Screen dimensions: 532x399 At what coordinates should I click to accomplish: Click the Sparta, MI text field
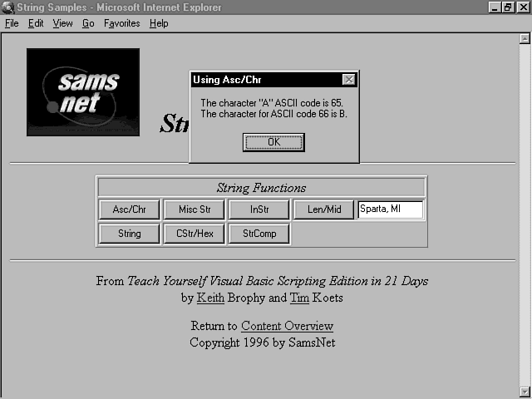pos(390,209)
